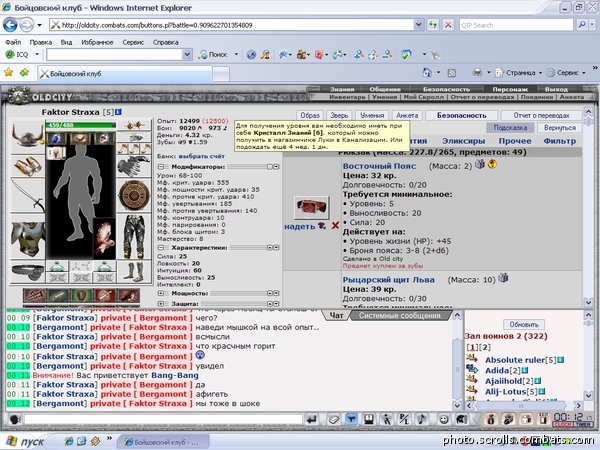Delete Восточный Пояс with red X

pyautogui.click(x=335, y=226)
